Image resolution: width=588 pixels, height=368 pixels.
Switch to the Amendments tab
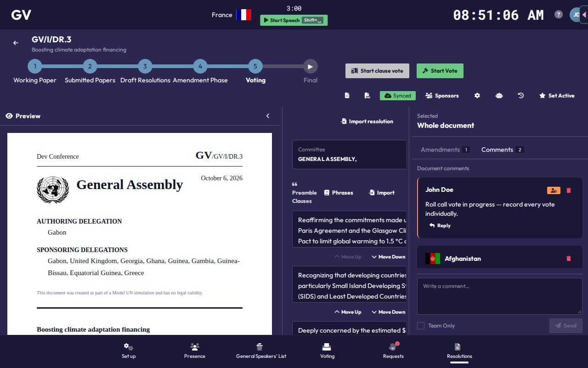tap(445, 149)
